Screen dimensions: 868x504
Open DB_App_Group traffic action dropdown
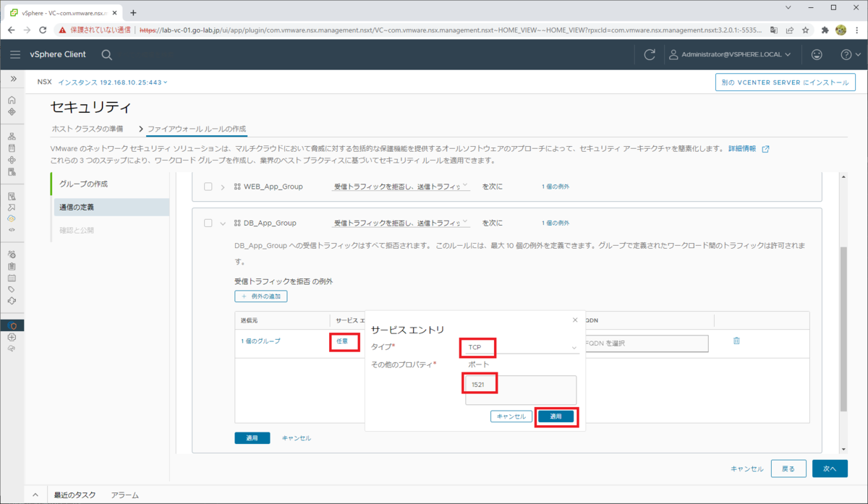[x=401, y=223]
